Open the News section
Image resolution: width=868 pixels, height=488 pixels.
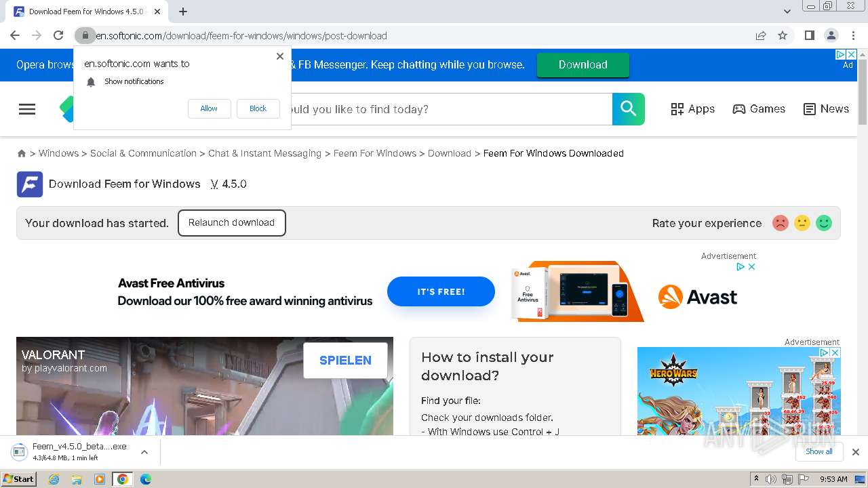click(826, 109)
